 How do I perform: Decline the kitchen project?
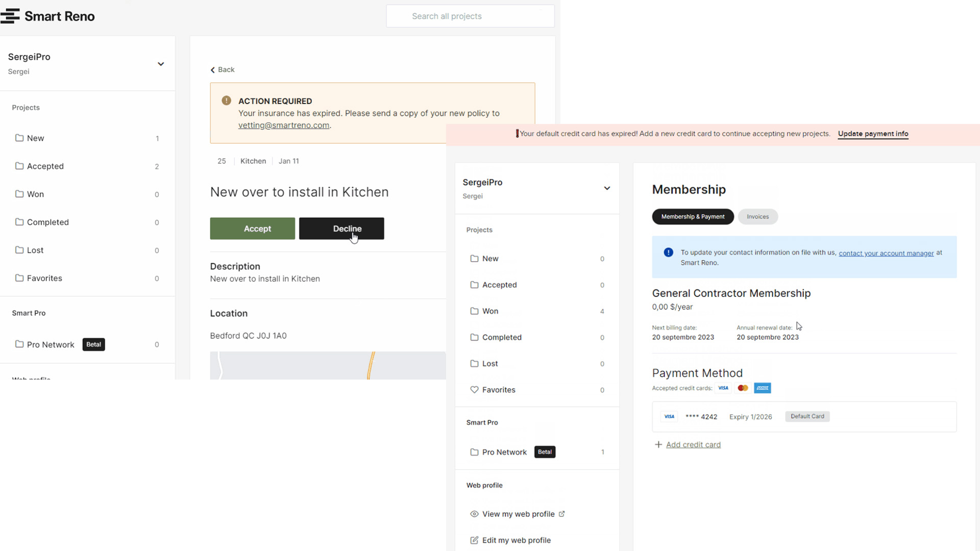tap(341, 229)
